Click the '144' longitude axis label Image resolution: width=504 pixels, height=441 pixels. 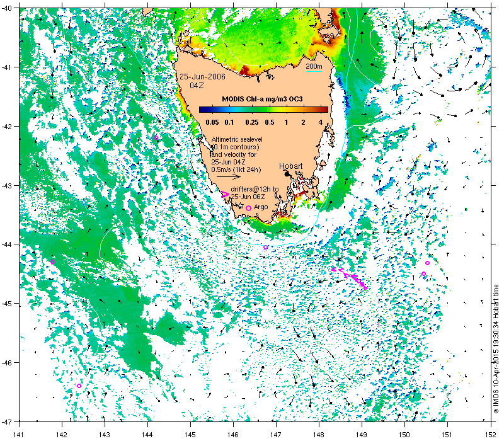pyautogui.click(x=147, y=435)
